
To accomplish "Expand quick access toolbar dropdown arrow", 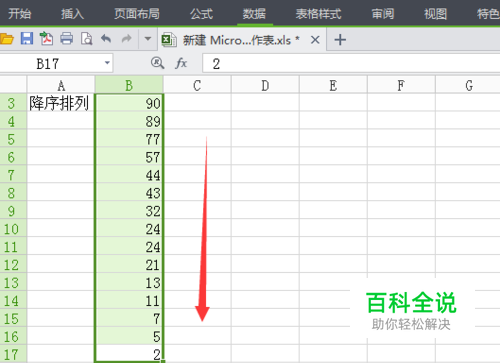I will click(x=148, y=39).
